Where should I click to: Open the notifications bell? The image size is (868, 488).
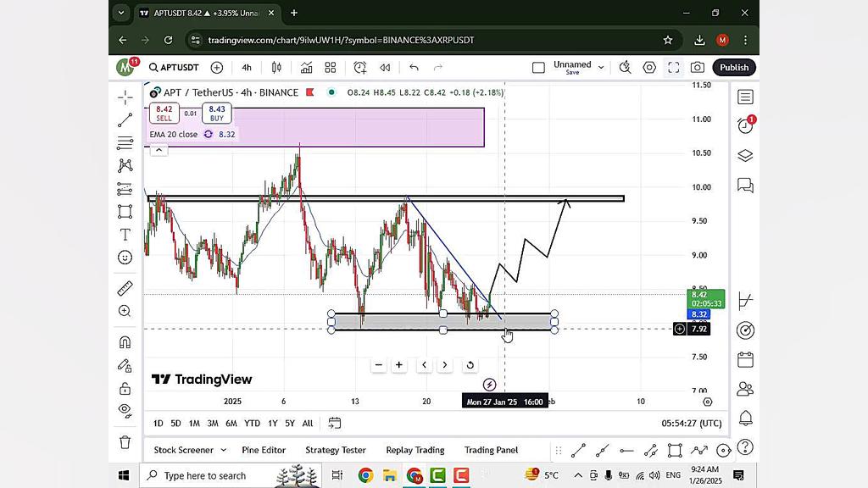[x=746, y=418]
